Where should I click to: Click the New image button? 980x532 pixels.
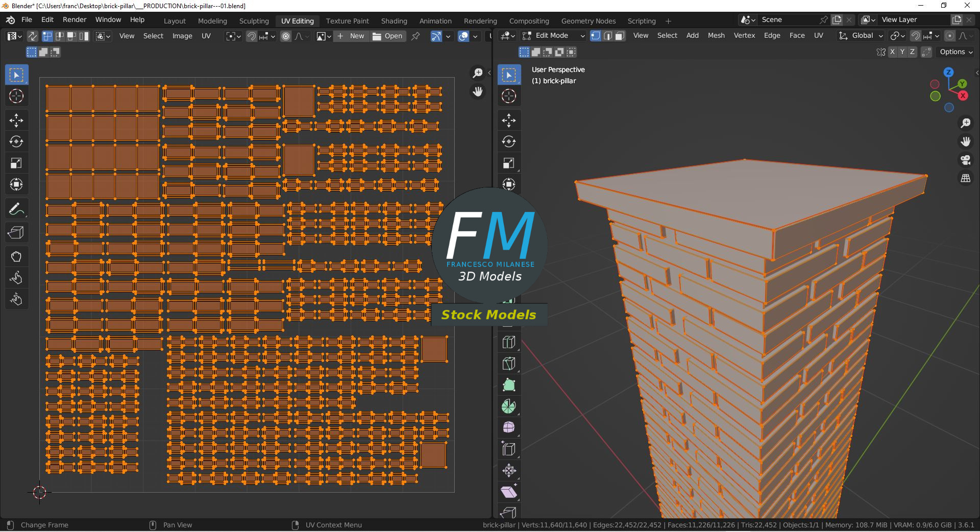351,36
